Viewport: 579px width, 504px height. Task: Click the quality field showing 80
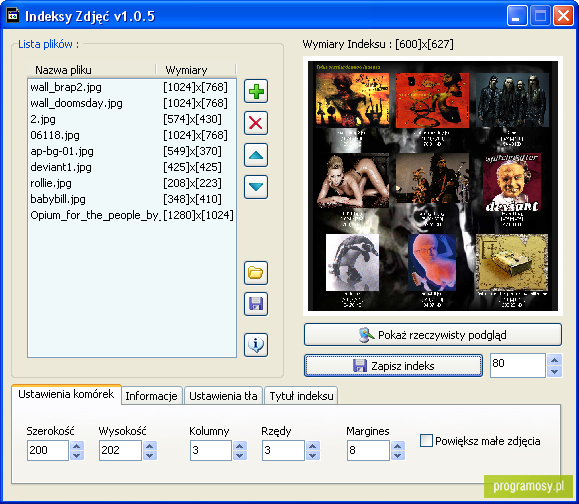[x=518, y=365]
